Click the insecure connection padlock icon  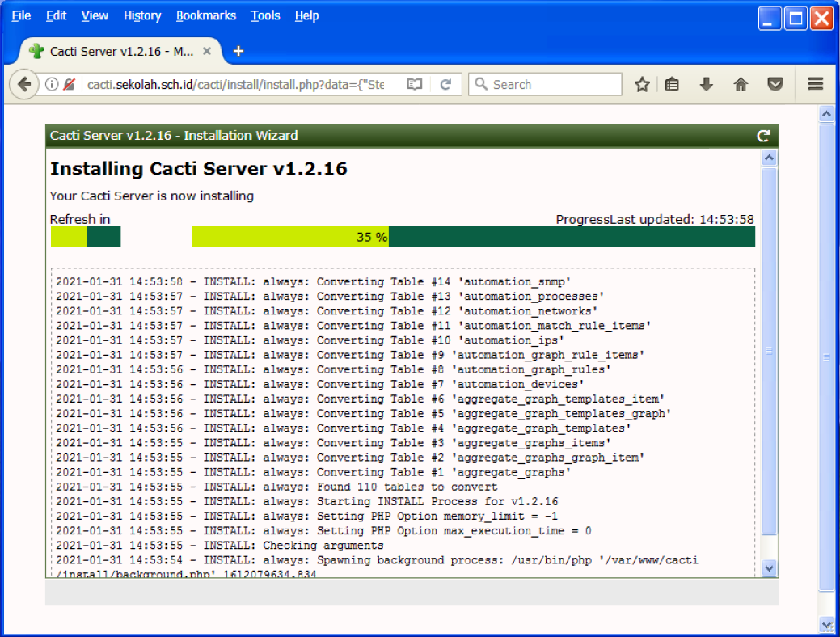(70, 84)
